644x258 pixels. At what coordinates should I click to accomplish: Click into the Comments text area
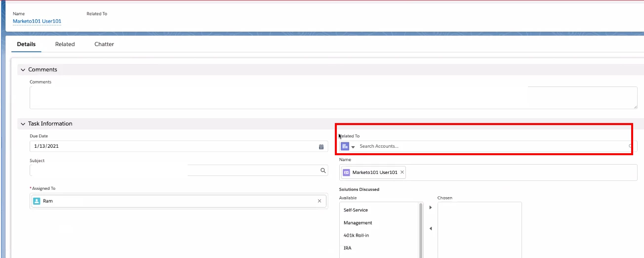[x=333, y=98]
